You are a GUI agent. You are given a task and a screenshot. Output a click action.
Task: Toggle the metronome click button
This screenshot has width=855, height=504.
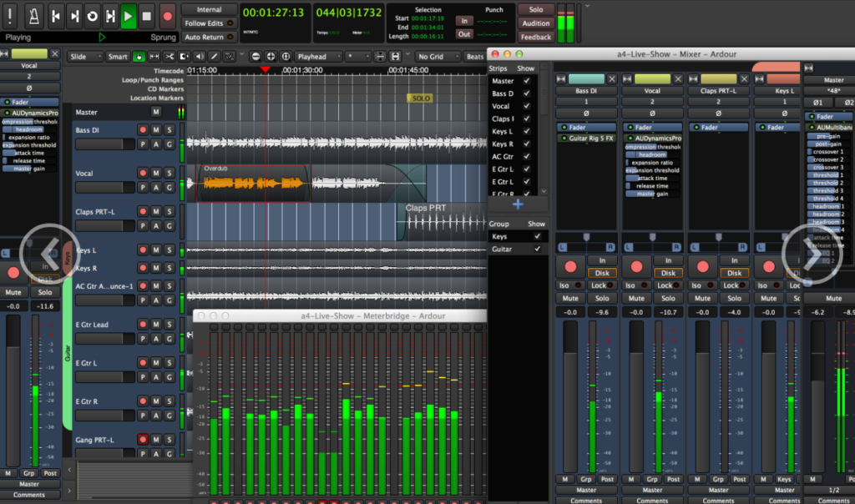[x=35, y=15]
